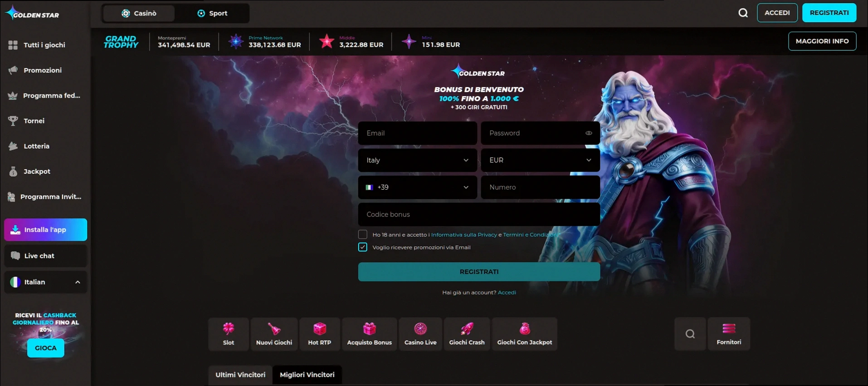868x386 pixels.
Task: Open the Slot games category icon
Action: tap(229, 329)
